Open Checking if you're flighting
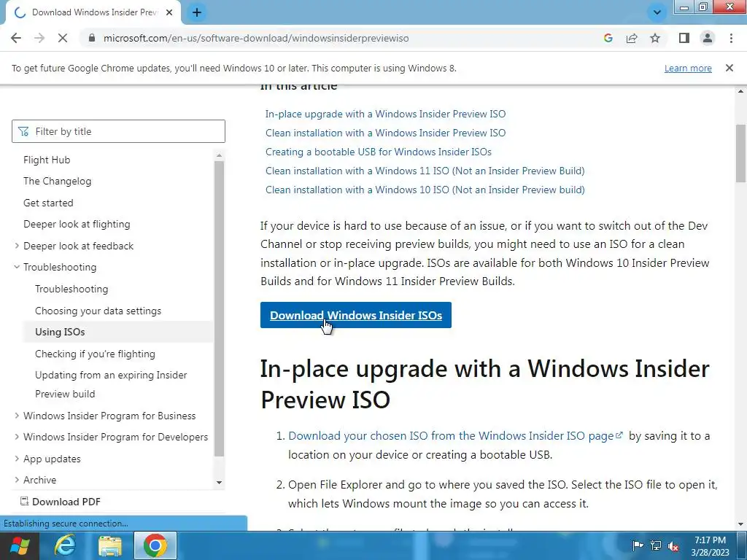 (95, 354)
